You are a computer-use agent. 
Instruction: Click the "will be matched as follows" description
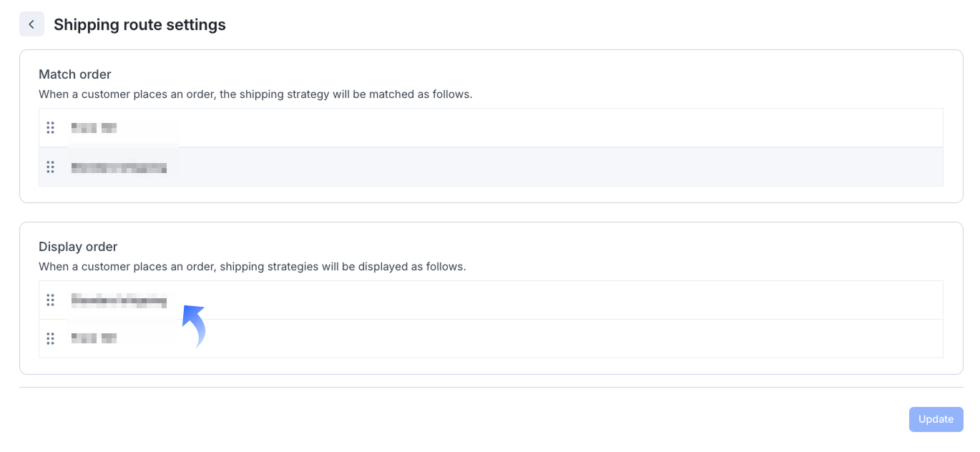255,94
